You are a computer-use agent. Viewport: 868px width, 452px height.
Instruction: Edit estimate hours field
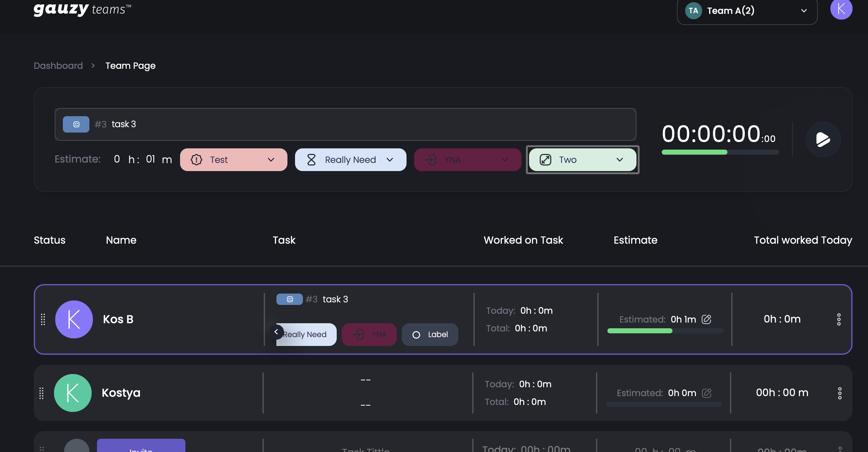[117, 159]
